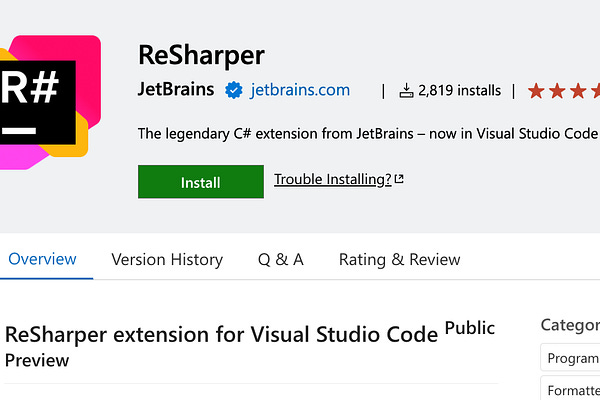This screenshot has height=400, width=600.
Task: Click the verified publisher badge icon
Action: [x=233, y=90]
